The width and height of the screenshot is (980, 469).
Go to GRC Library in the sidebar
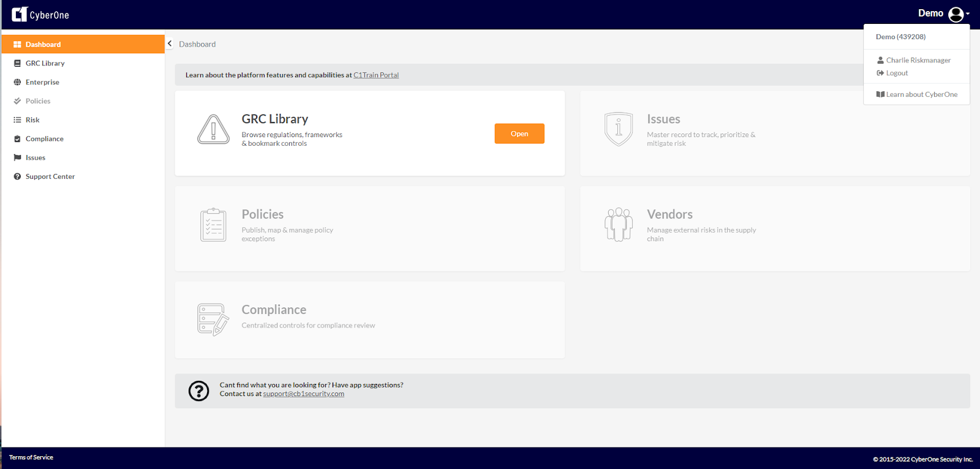pos(83,63)
